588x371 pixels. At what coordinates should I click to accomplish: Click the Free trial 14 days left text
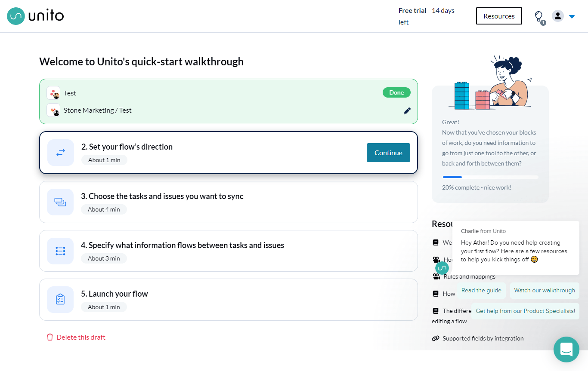point(427,16)
